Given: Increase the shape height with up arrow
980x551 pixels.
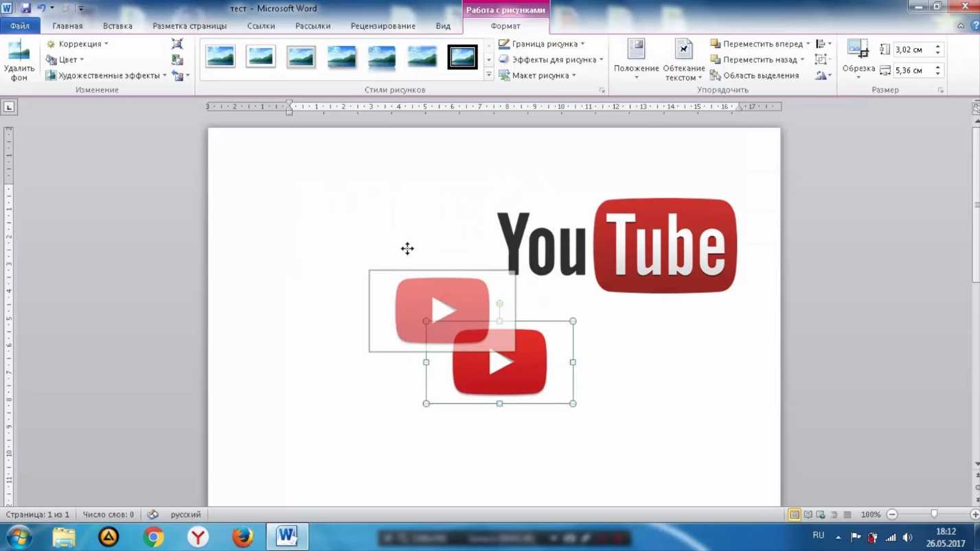Looking at the screenshot, I should (938, 47).
